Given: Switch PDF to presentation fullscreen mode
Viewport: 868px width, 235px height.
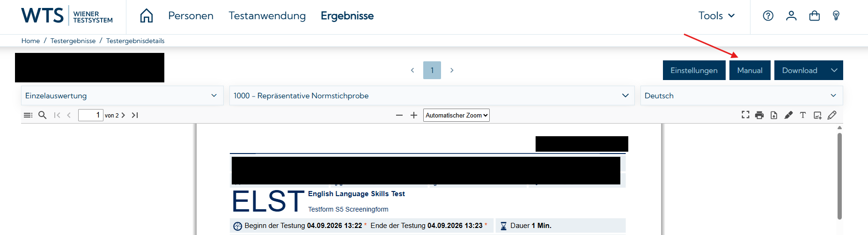Looking at the screenshot, I should pyautogui.click(x=745, y=115).
